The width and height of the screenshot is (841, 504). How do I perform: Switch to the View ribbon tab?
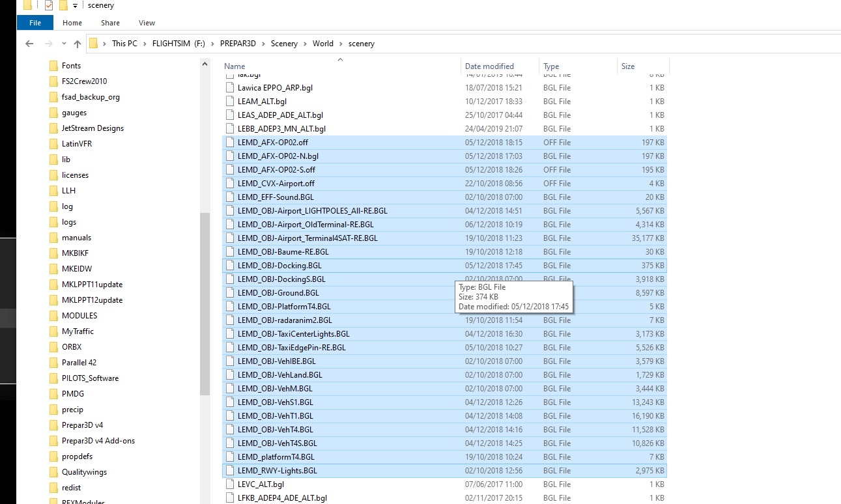147,23
